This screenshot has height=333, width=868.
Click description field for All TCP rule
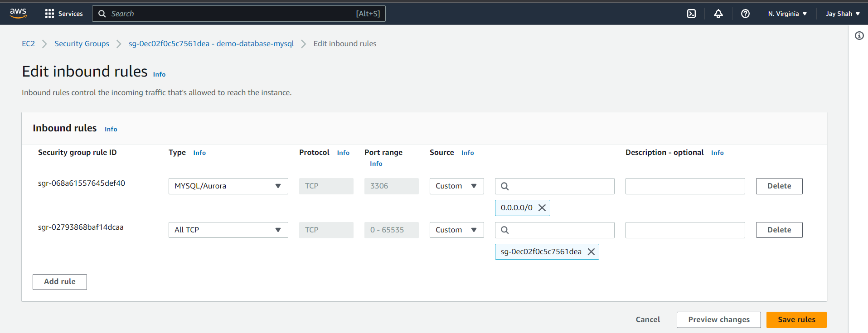(685, 230)
